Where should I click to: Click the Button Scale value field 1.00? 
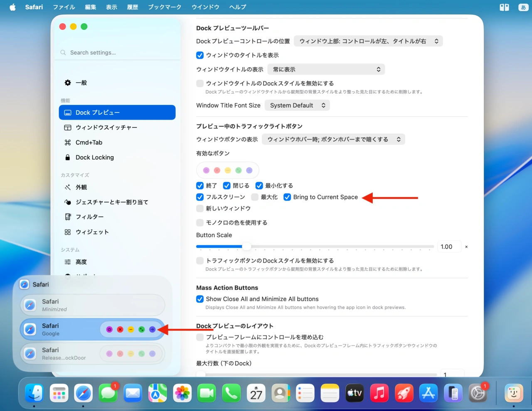pos(449,247)
